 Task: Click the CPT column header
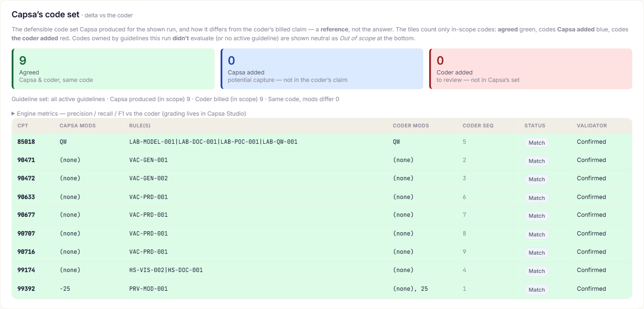point(23,125)
